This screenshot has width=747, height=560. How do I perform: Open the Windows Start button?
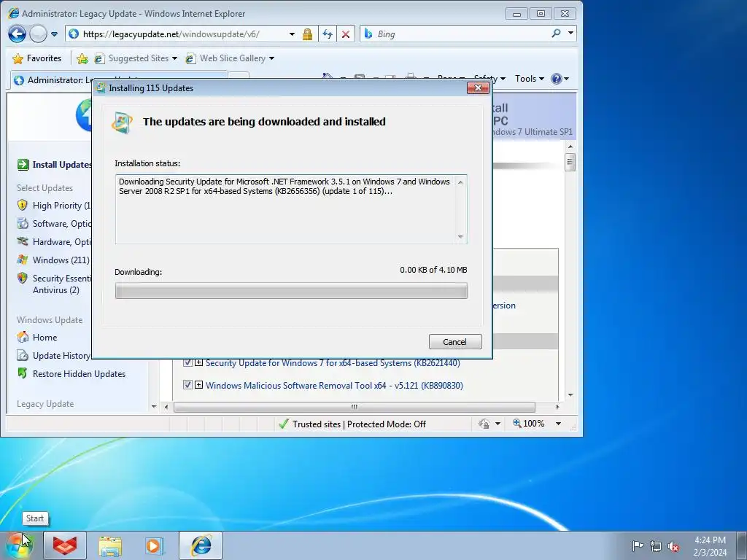[20, 545]
